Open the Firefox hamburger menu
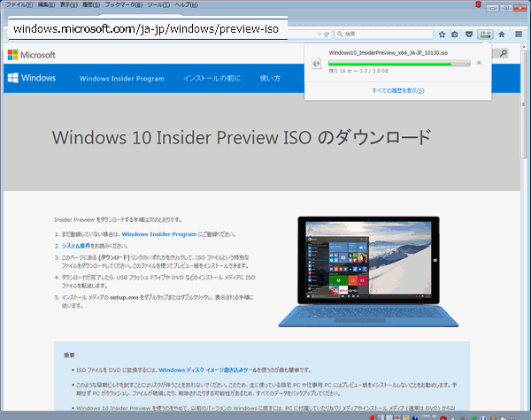The image size is (531, 420). 519,34
